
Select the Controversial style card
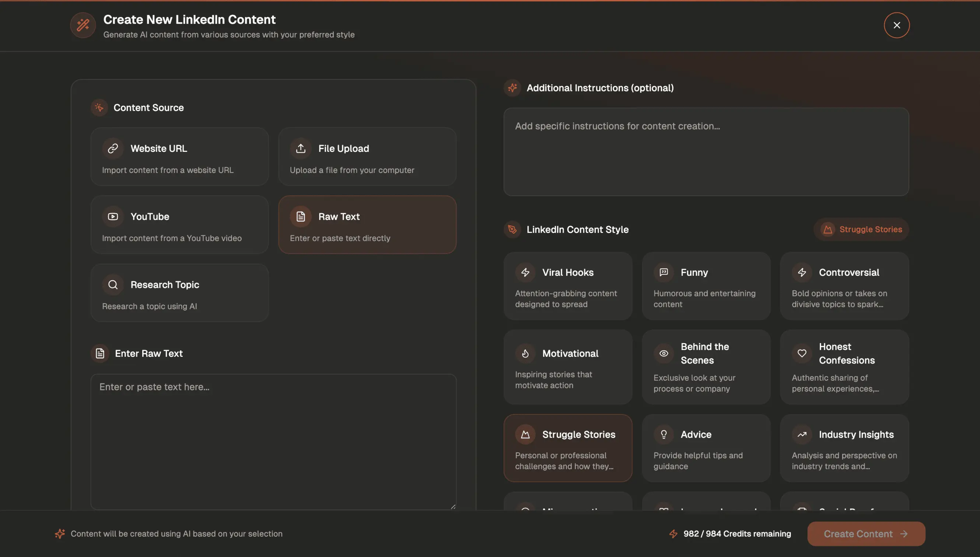coord(844,286)
